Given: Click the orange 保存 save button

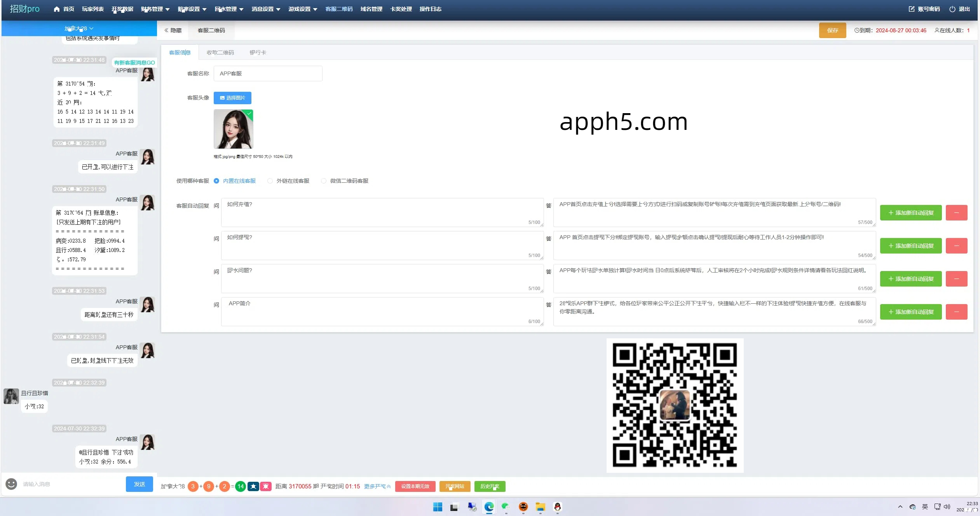Looking at the screenshot, I should point(832,30).
